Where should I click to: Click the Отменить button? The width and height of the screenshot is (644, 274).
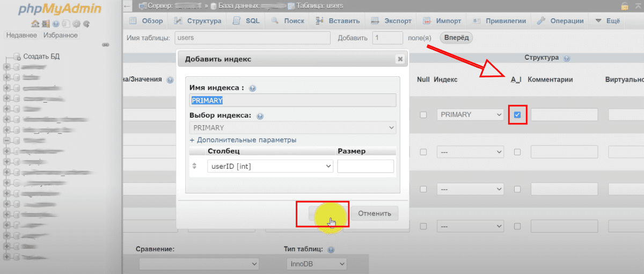click(375, 213)
